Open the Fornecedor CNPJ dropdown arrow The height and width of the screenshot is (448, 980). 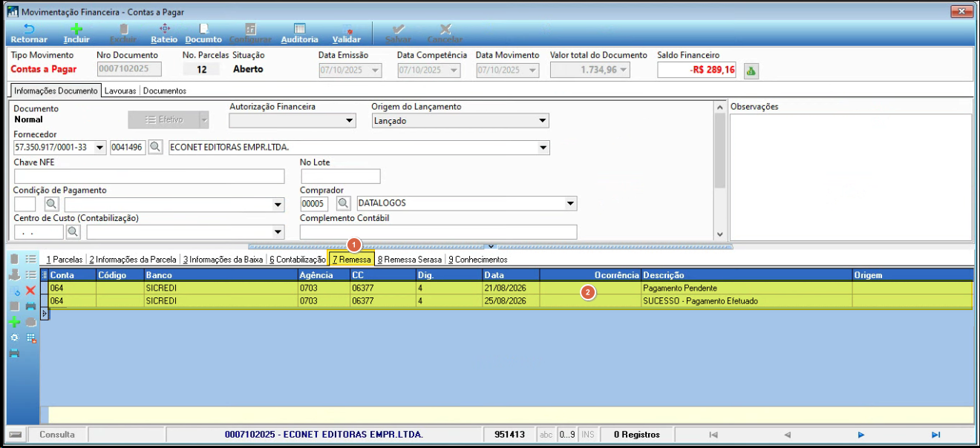coord(100,147)
